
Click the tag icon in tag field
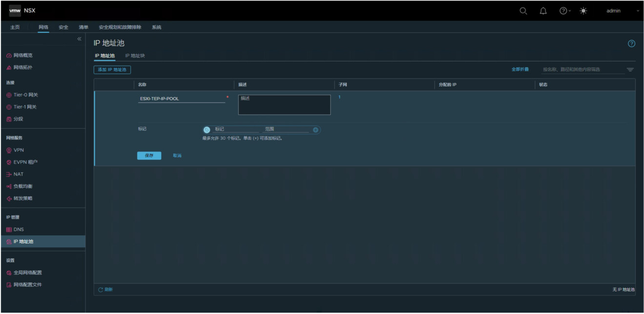click(207, 130)
